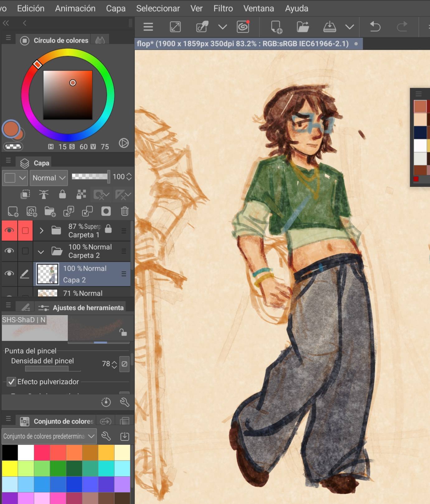Image resolution: width=430 pixels, height=504 pixels.
Task: Delete the selected layer with trash icon
Action: click(x=125, y=212)
